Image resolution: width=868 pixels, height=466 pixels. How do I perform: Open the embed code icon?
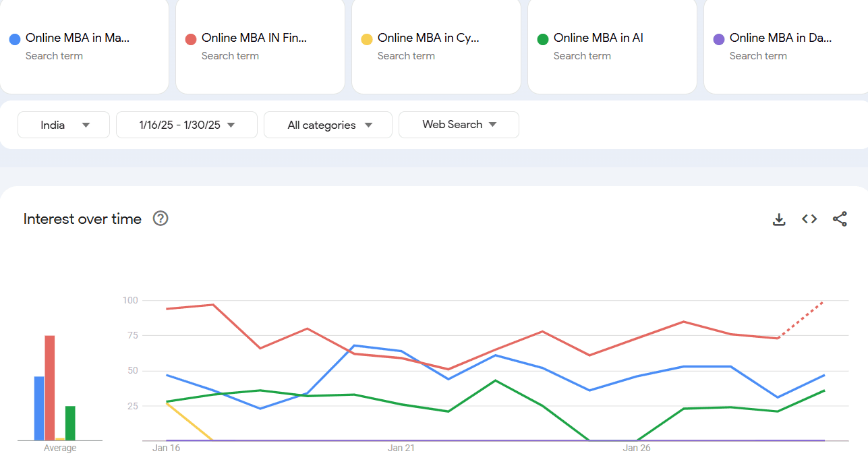(809, 219)
